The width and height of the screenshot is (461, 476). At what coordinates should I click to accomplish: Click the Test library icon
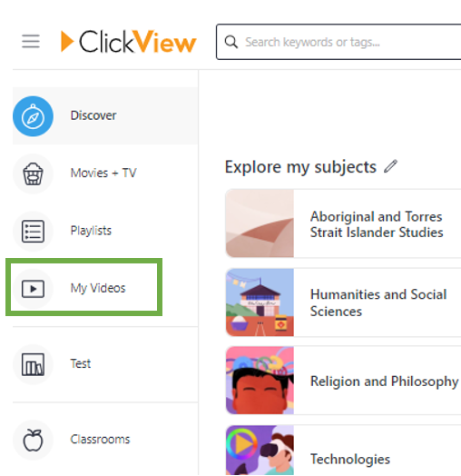tap(33, 364)
